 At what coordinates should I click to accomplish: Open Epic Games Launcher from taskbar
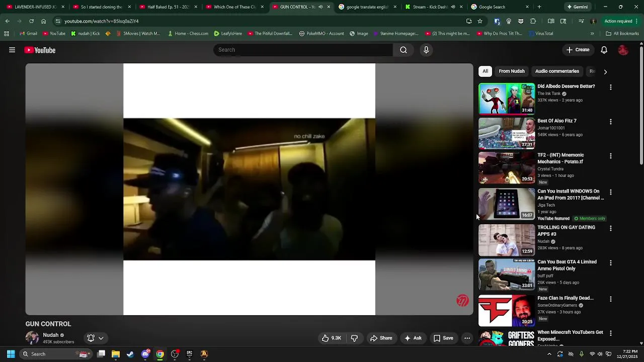pos(189,354)
